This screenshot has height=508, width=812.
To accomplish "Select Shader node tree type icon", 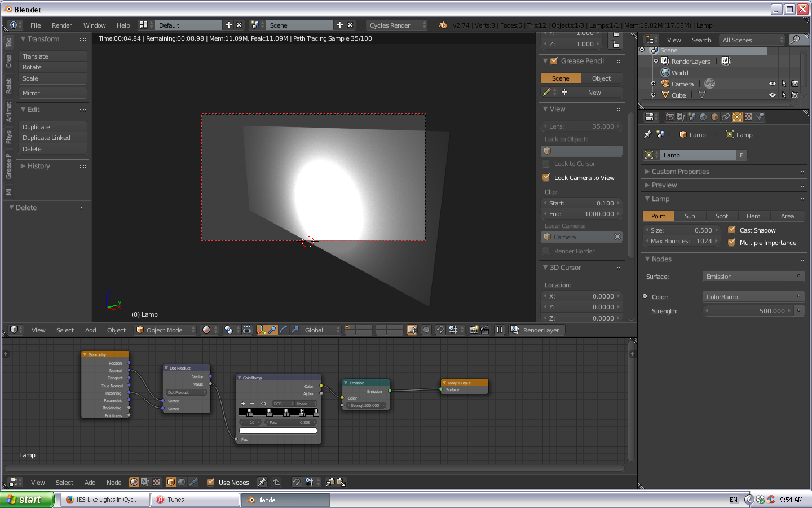I will [x=134, y=482].
